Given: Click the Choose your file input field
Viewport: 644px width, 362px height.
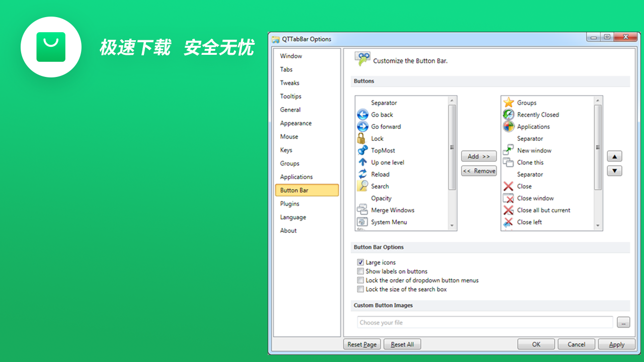Looking at the screenshot, I should pos(485,322).
